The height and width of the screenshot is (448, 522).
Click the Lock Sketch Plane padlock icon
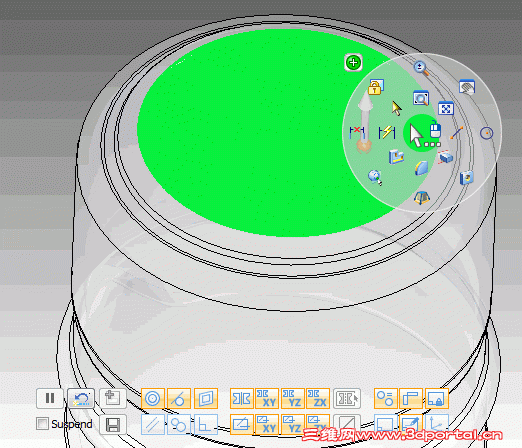(376, 87)
